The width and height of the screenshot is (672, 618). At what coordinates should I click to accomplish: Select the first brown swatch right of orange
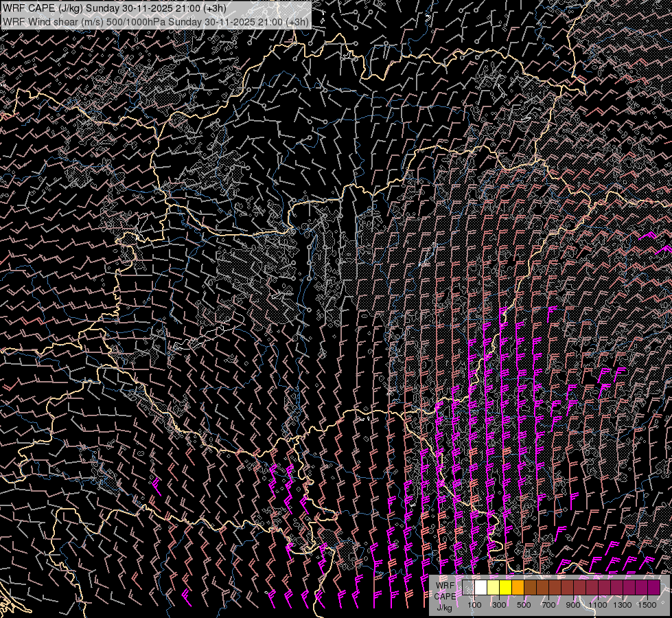pyautogui.click(x=530, y=588)
